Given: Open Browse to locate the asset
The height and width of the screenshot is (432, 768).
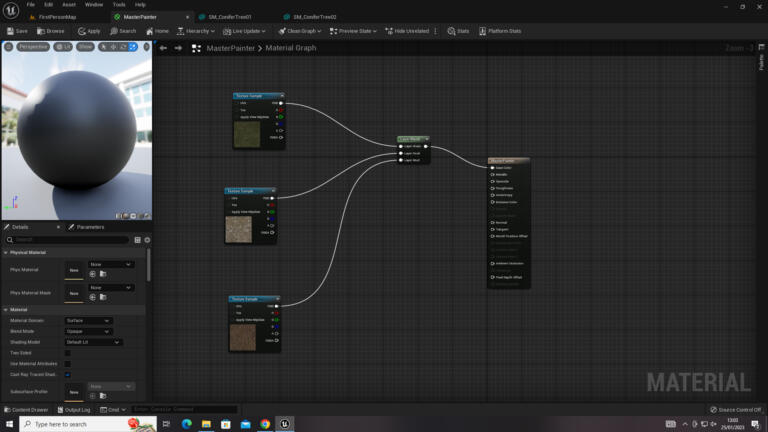Looking at the screenshot, I should (x=51, y=31).
